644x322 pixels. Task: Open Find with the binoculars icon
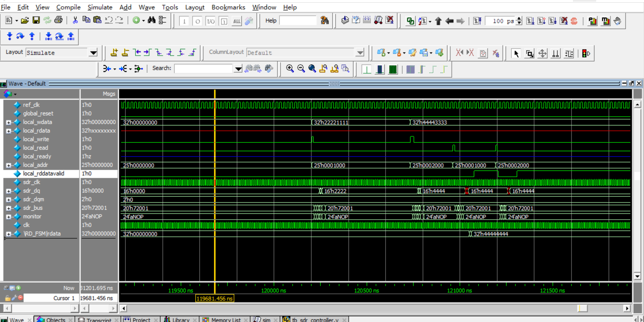[152, 20]
